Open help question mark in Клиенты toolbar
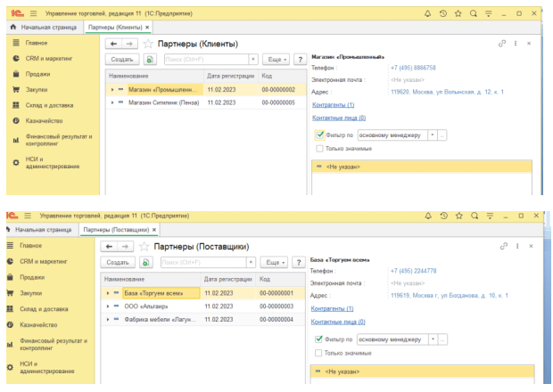The image size is (553, 392). [x=300, y=59]
